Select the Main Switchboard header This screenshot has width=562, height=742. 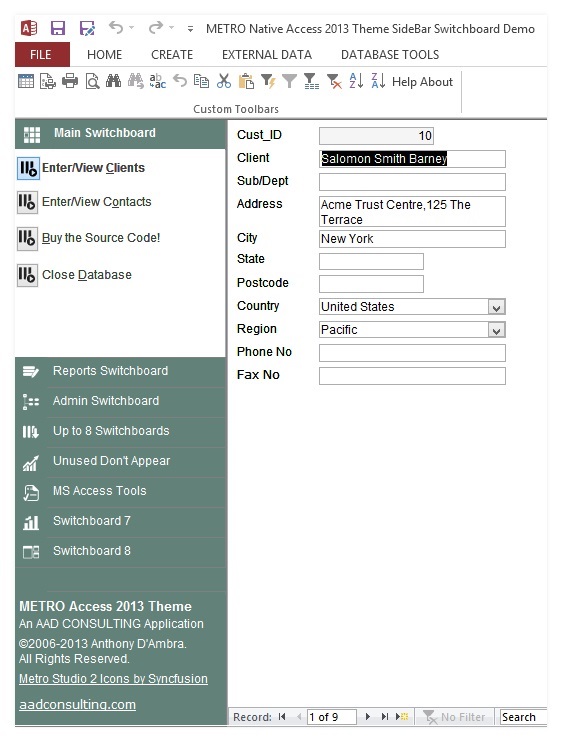click(x=121, y=133)
